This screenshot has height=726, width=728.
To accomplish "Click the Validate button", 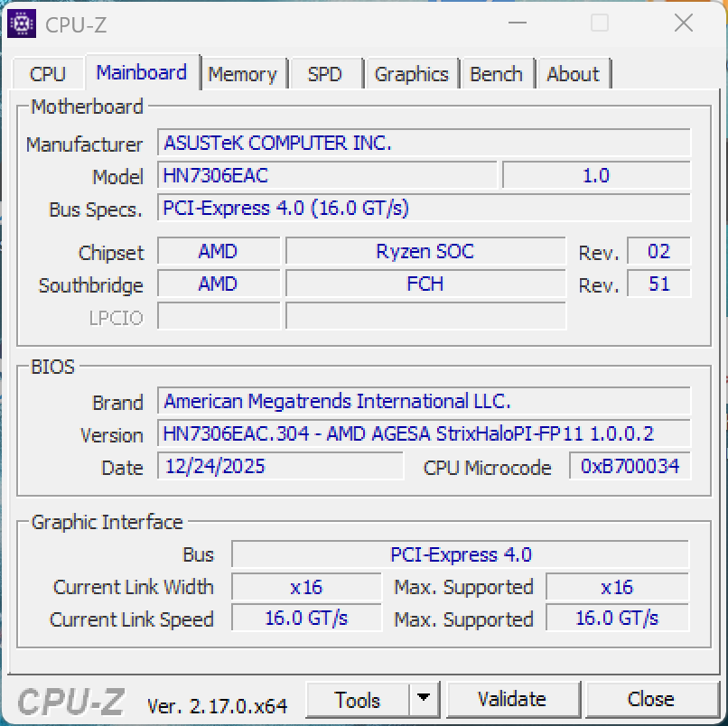I will coord(512,699).
